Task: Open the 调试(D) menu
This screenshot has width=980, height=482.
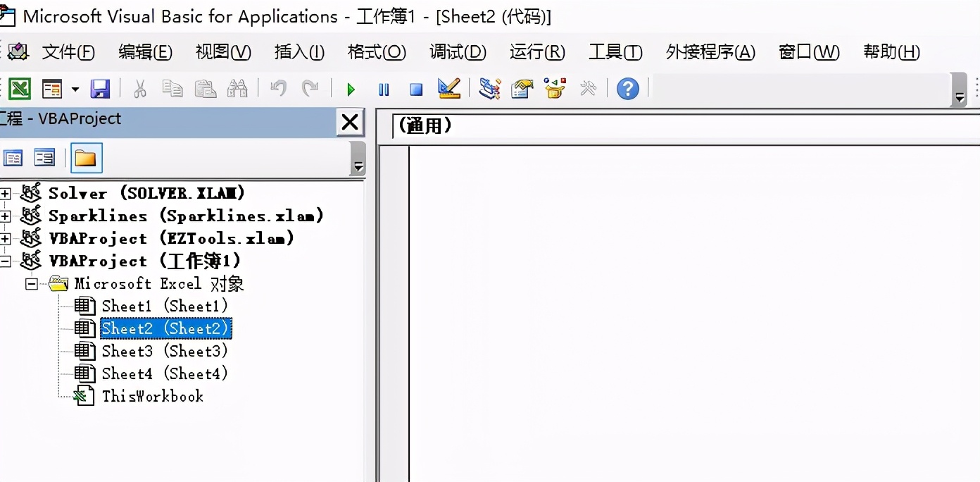Action: tap(458, 52)
